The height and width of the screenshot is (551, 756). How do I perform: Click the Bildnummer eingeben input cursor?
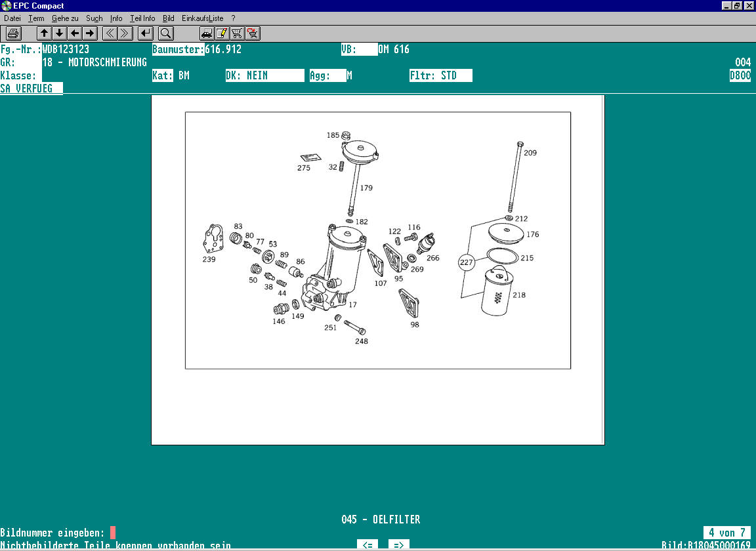[113, 533]
